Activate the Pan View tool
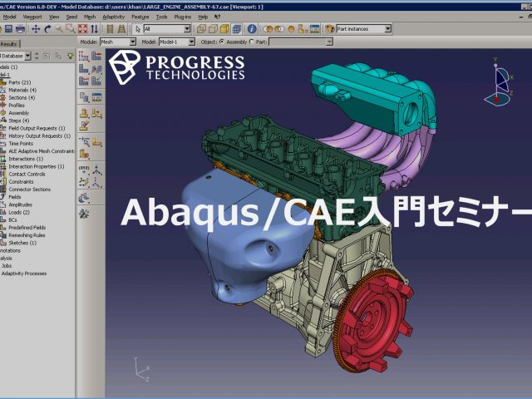The image size is (532, 399). pos(36,29)
